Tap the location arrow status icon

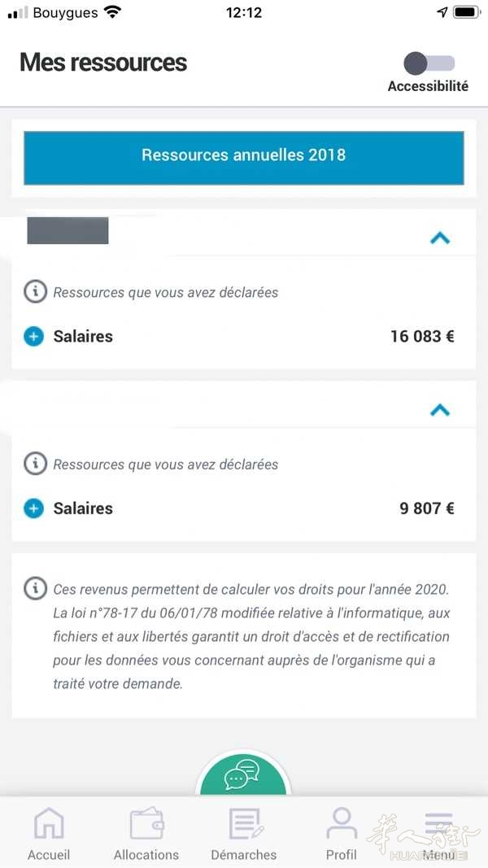(442, 12)
